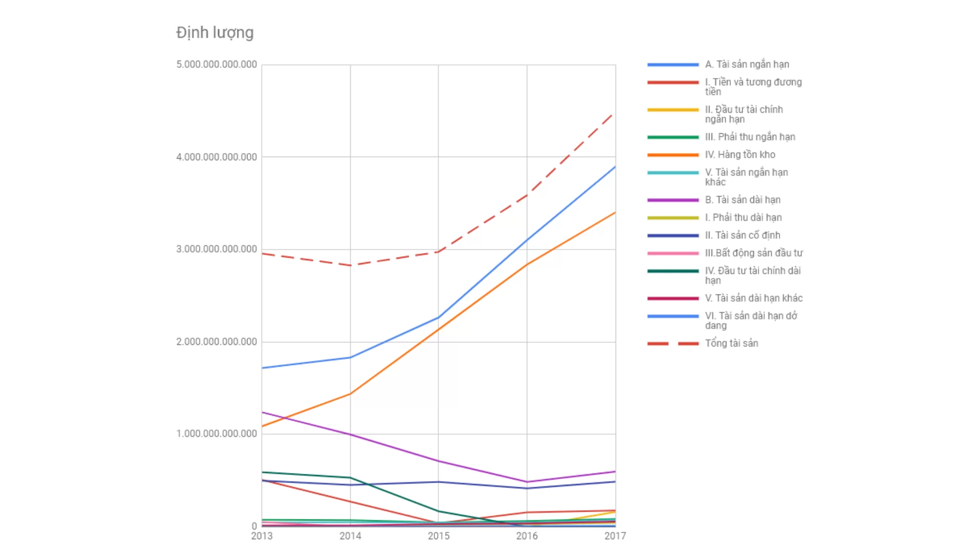Select legend entry "A. Tài sản ngắn hạn"

(x=747, y=64)
